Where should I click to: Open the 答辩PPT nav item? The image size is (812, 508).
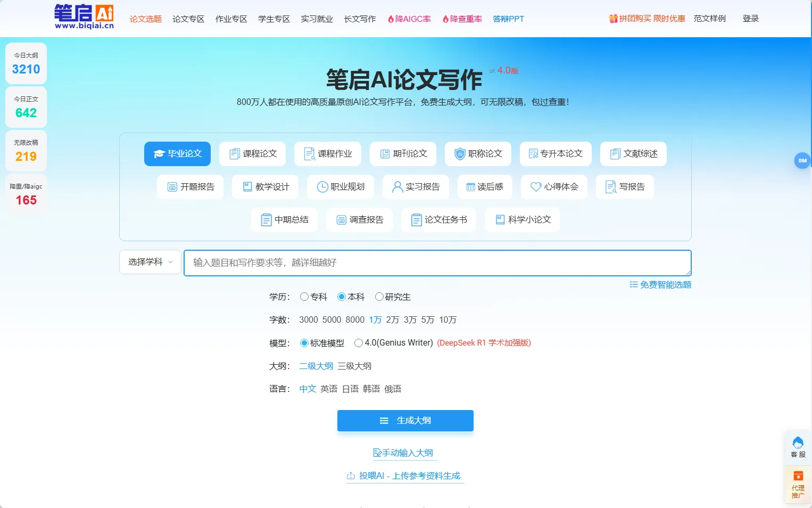coord(508,19)
